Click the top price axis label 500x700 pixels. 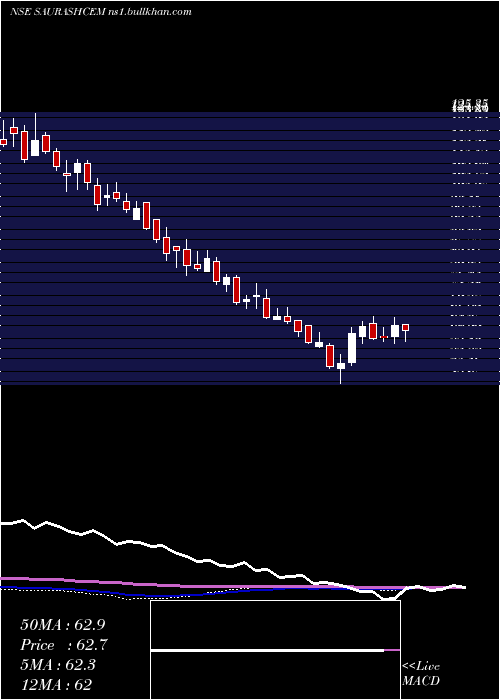[470, 107]
